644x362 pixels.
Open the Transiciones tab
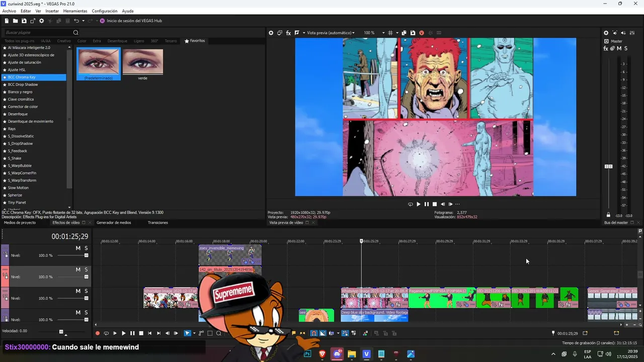158,223
